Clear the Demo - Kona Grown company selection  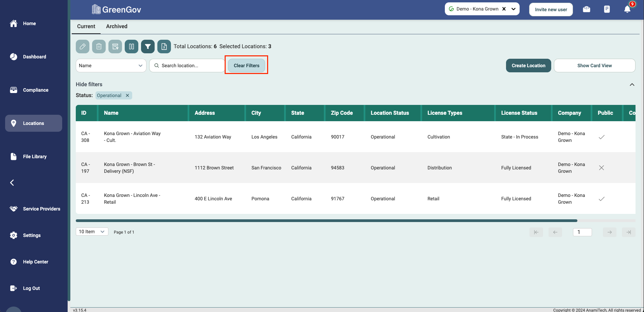tap(504, 9)
